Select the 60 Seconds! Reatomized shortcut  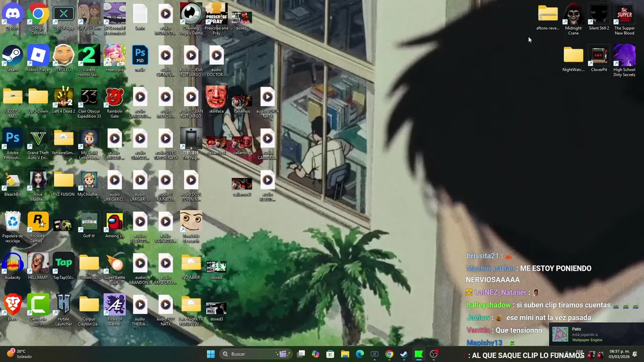115,19
